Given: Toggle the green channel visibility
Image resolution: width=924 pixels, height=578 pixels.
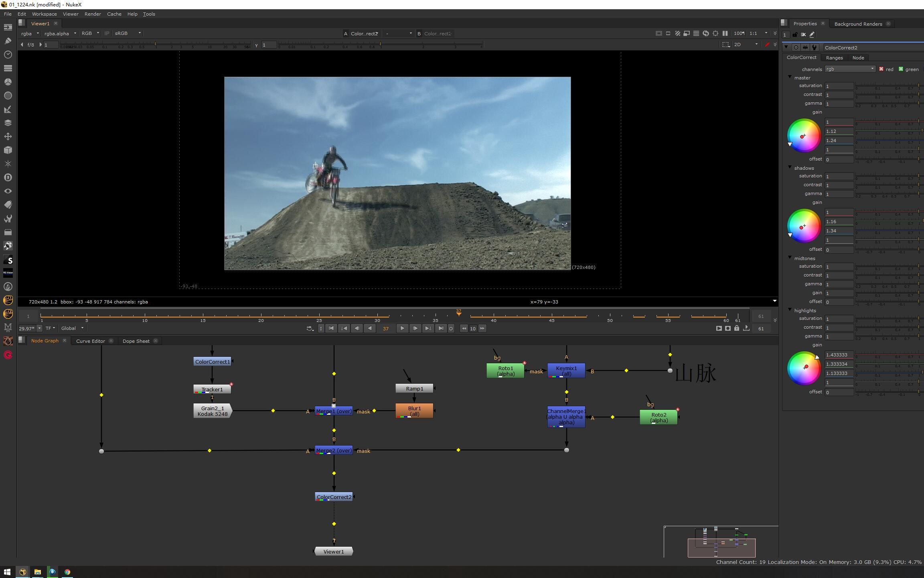Looking at the screenshot, I should (x=902, y=69).
